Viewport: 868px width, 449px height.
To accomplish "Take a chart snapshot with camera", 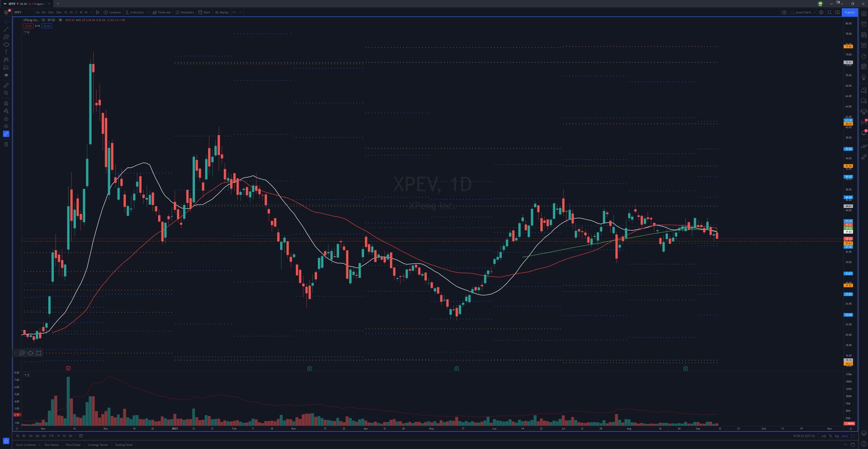I will pyautogui.click(x=837, y=12).
